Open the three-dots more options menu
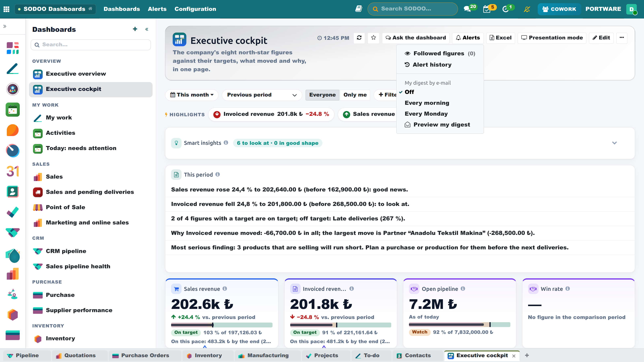Viewport: 644px width, 362px height. [x=622, y=38]
